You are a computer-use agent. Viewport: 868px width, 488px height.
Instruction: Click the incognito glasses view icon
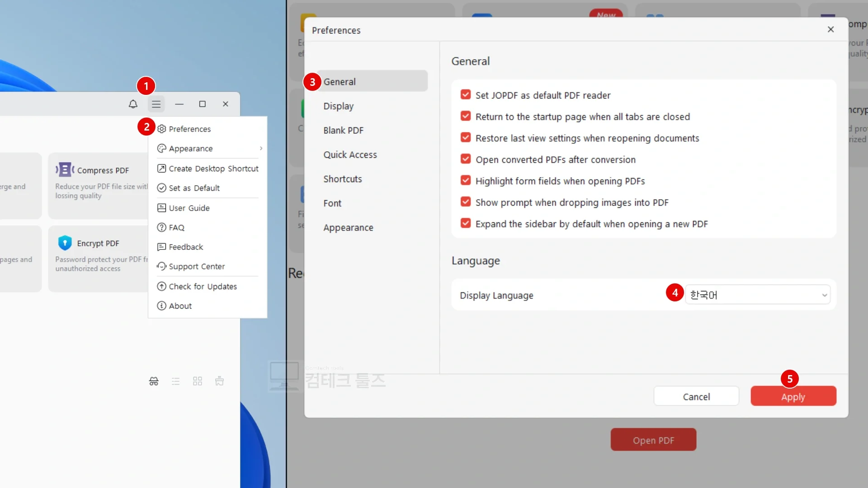[x=154, y=381]
